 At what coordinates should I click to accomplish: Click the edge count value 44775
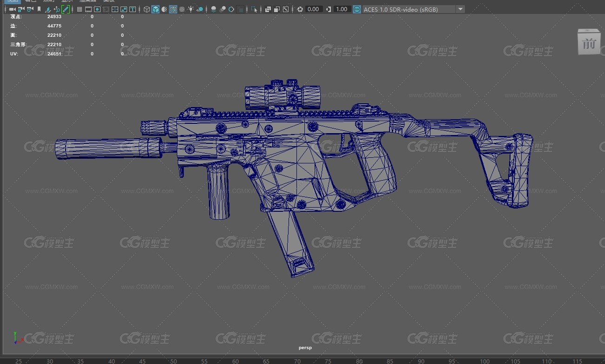(54, 26)
